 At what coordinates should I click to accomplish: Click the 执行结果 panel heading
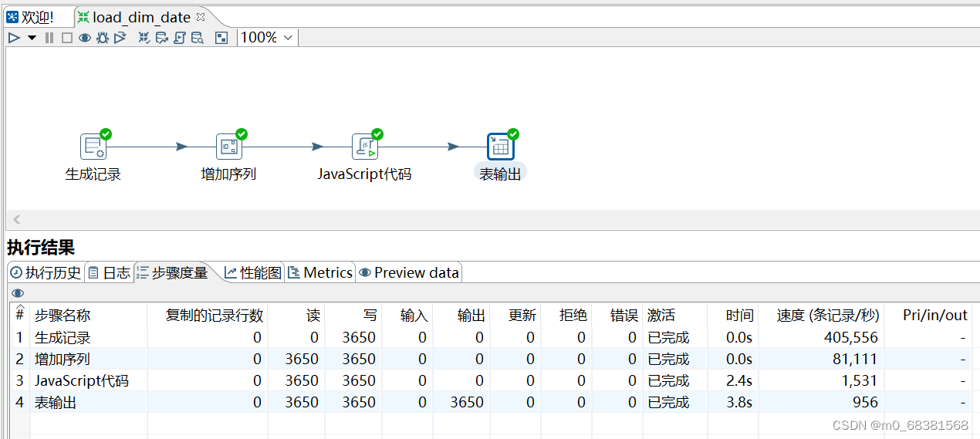pyautogui.click(x=41, y=248)
